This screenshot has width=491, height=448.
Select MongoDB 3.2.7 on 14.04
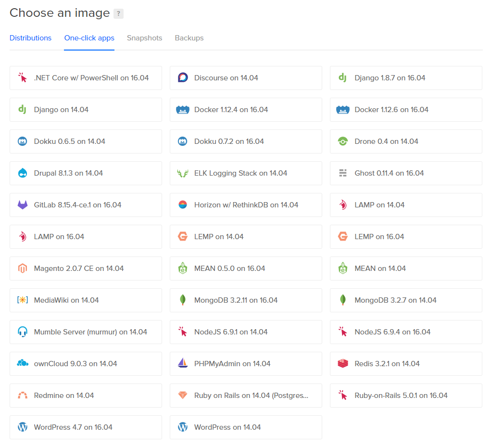pos(406,300)
